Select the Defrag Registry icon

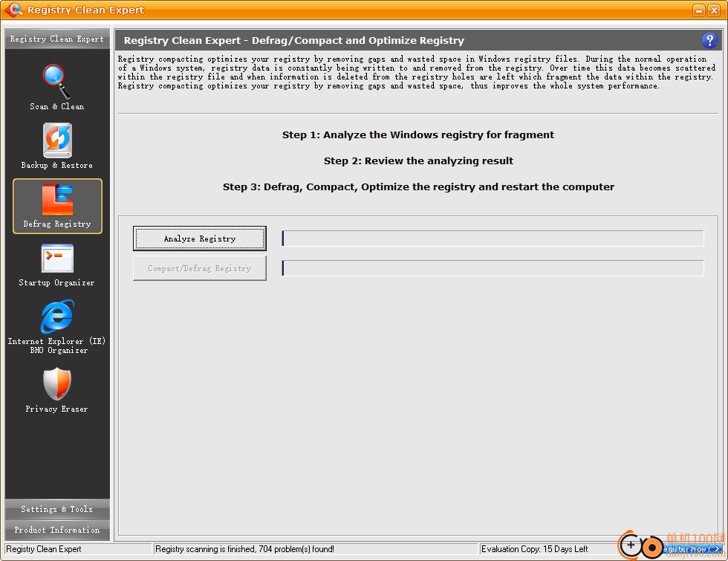(58, 200)
